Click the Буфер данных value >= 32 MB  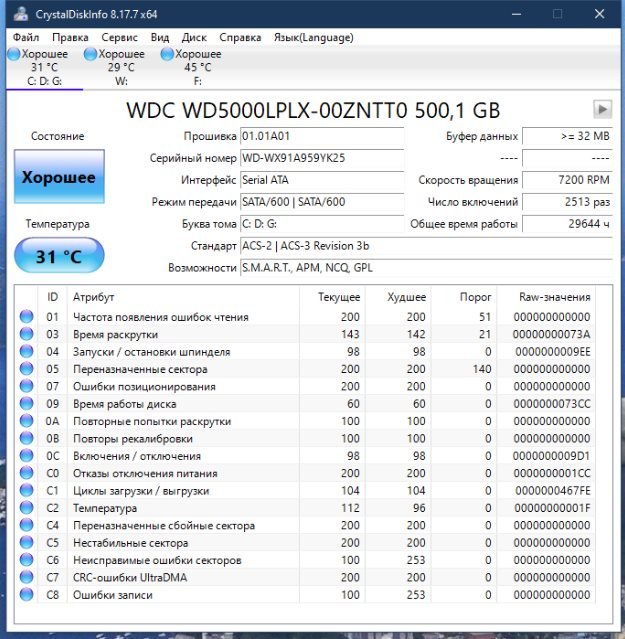click(x=567, y=136)
